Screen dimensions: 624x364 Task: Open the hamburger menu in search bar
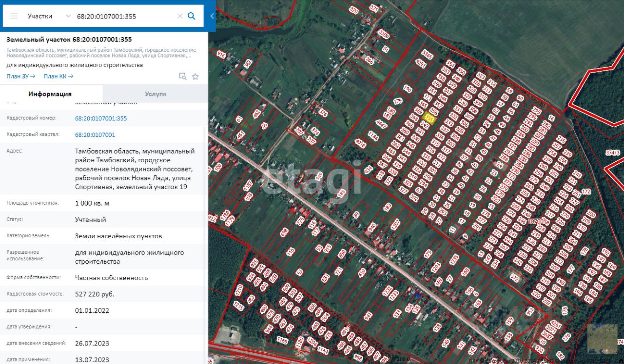click(14, 16)
